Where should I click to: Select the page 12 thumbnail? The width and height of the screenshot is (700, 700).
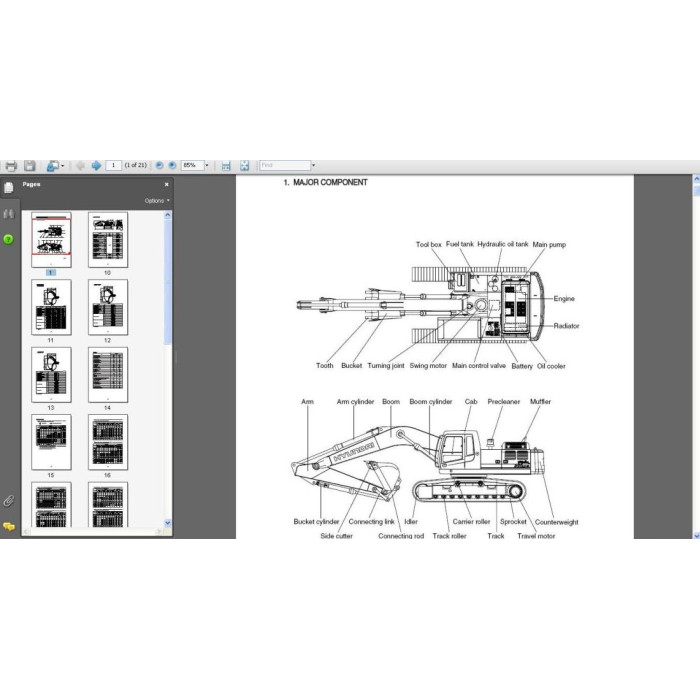coord(108,307)
